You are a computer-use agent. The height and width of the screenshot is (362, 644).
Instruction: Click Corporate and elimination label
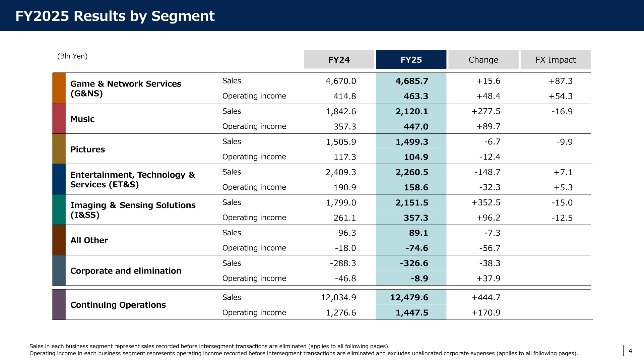click(126, 271)
